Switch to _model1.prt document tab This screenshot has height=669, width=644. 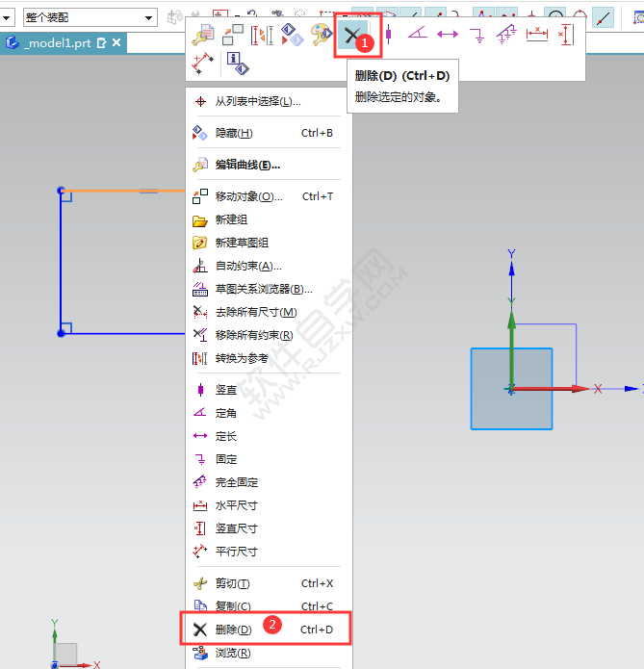pyautogui.click(x=63, y=43)
